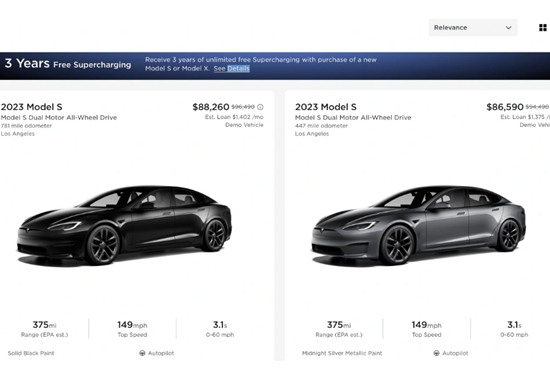The width and height of the screenshot is (550, 378).
Task: Open the Relevance sort dropdown
Action: pyautogui.click(x=473, y=27)
